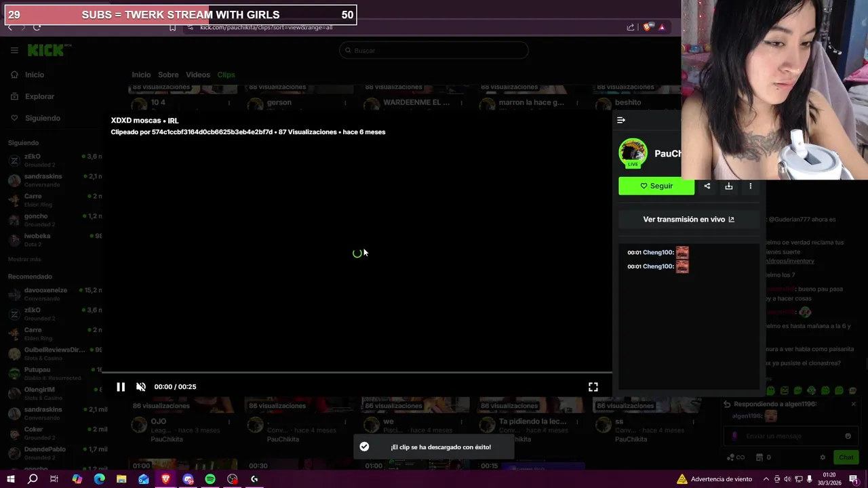Open options for the gerson clip

[x=345, y=103]
